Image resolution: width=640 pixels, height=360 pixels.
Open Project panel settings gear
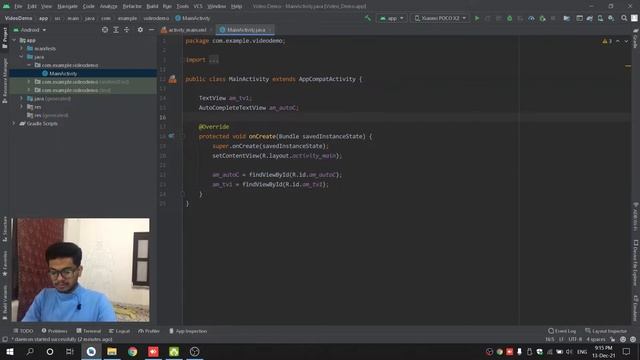pyautogui.click(x=140, y=30)
